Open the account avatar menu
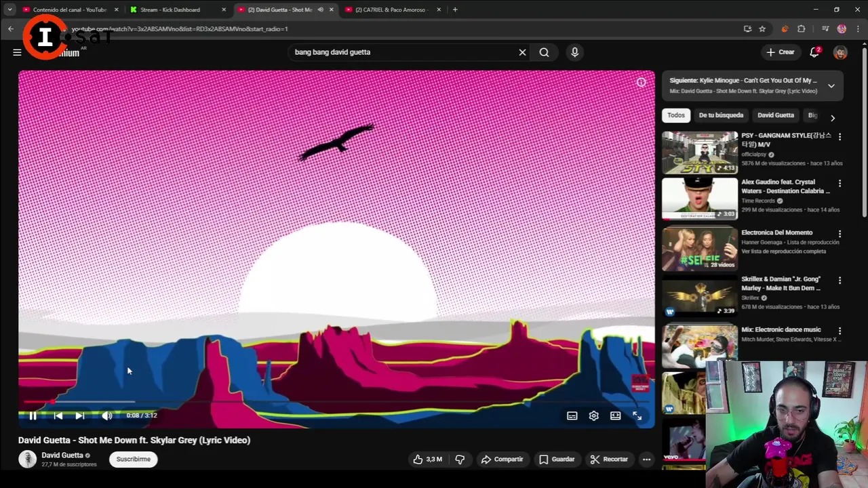This screenshot has height=488, width=868. click(840, 52)
